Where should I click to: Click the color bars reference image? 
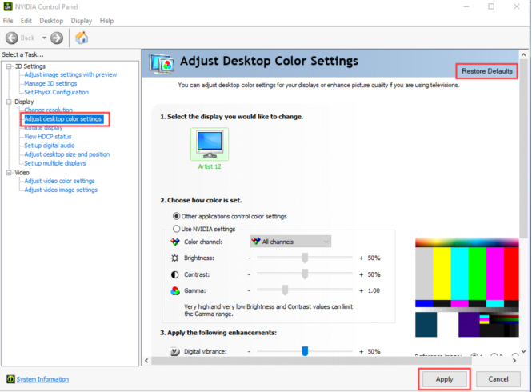coord(467,288)
